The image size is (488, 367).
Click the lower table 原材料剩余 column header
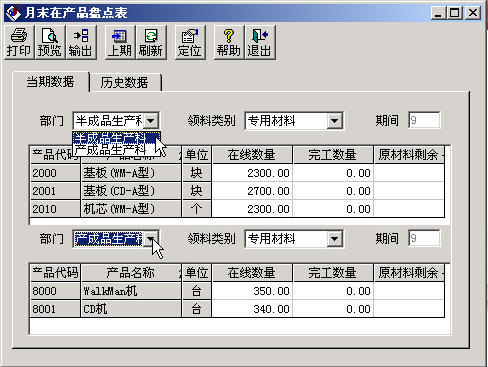[409, 273]
